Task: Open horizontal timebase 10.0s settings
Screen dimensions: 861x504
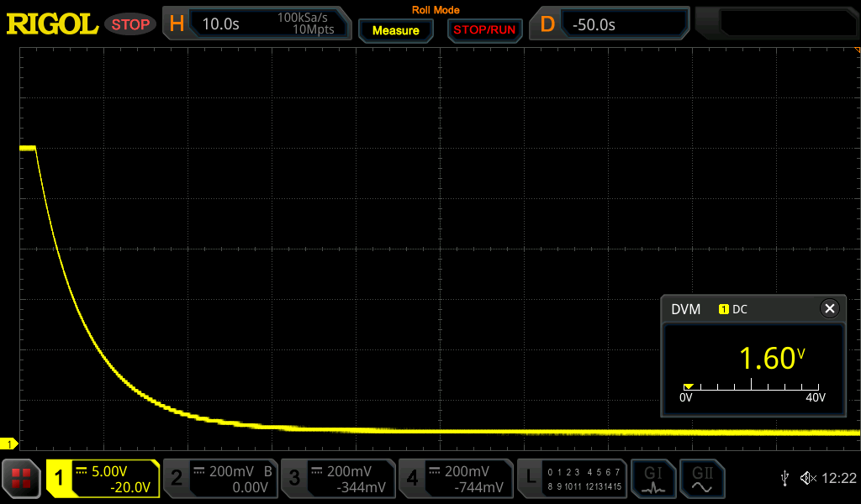Action: coord(220,24)
